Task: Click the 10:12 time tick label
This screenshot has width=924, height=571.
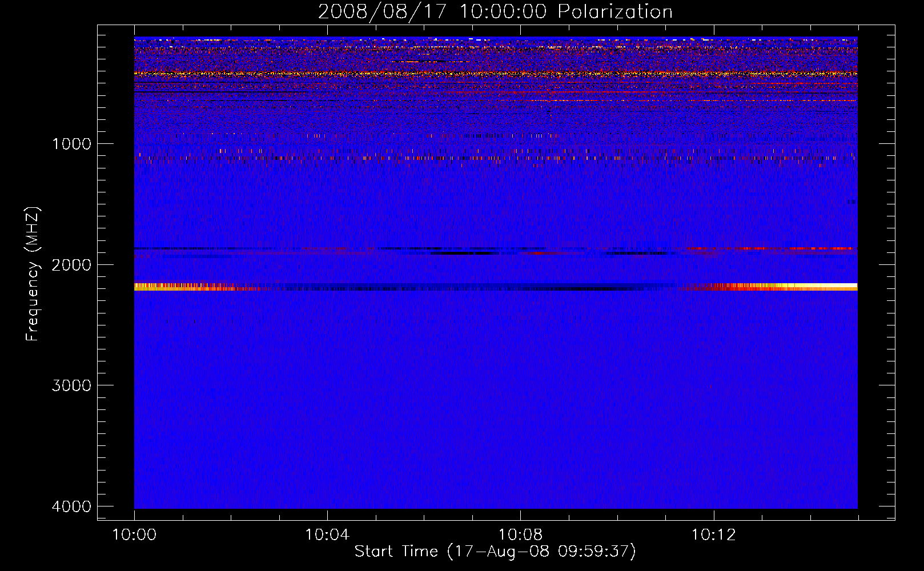Action: click(713, 535)
